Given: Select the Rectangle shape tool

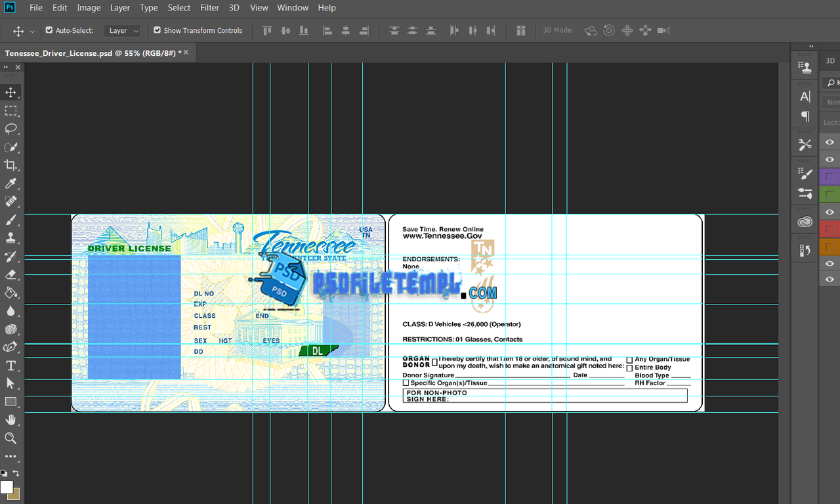Looking at the screenshot, I should (11, 402).
